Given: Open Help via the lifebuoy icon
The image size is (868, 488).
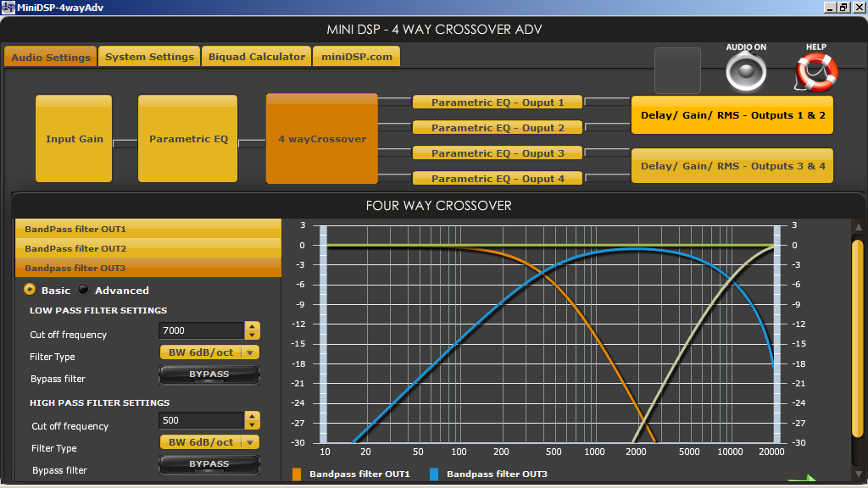Looking at the screenshot, I should click(816, 72).
